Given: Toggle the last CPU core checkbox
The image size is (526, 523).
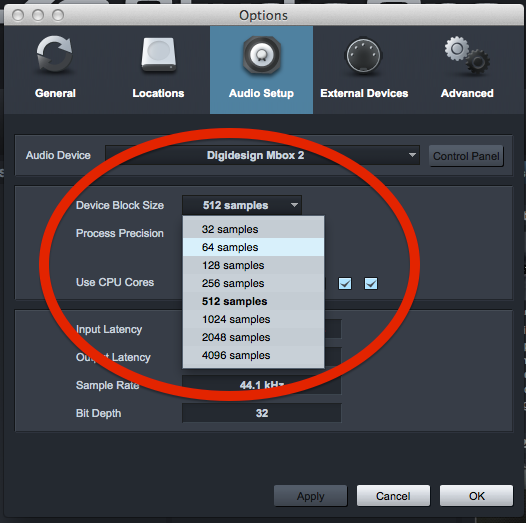Looking at the screenshot, I should (371, 283).
